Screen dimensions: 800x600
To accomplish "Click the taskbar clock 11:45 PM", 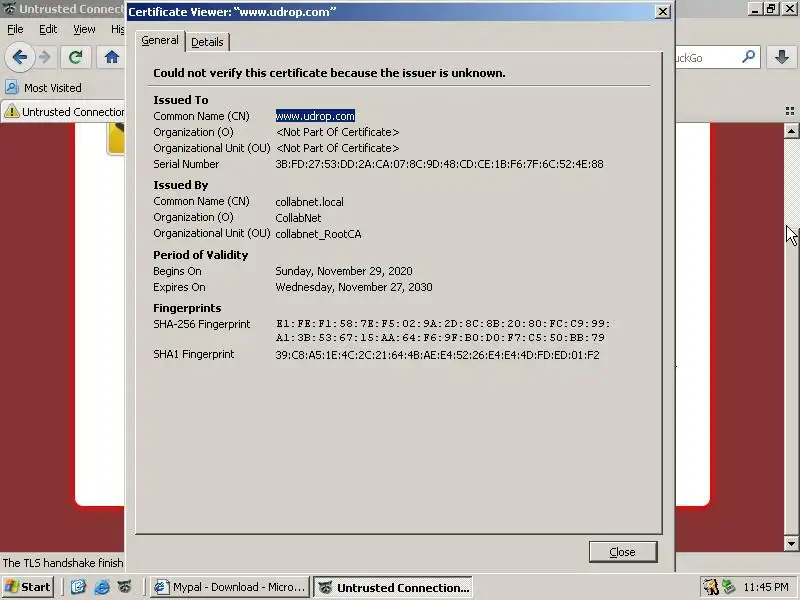I will (x=766, y=587).
